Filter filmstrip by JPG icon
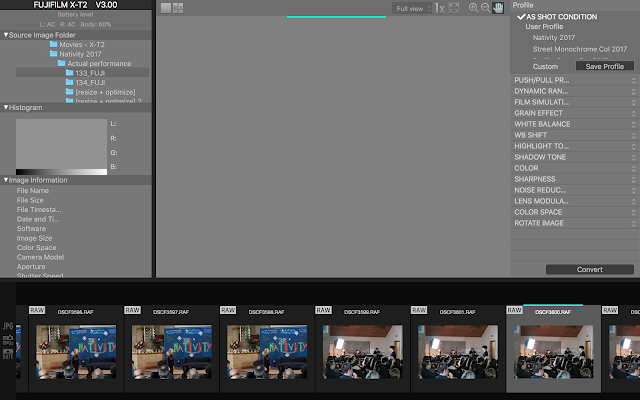 8,326
